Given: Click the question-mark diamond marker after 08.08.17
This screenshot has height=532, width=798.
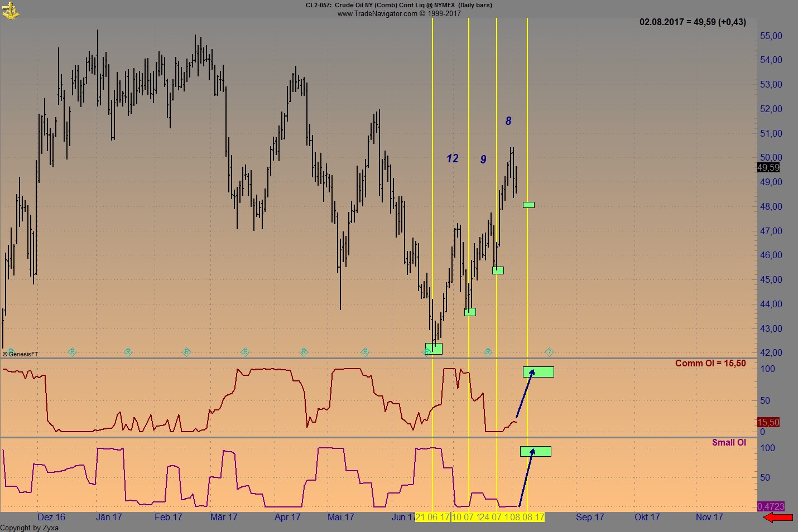Looking at the screenshot, I should pyautogui.click(x=549, y=352).
